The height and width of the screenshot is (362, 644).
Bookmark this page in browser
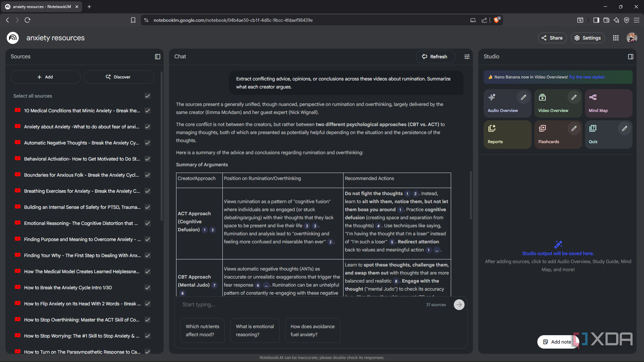coord(133,20)
